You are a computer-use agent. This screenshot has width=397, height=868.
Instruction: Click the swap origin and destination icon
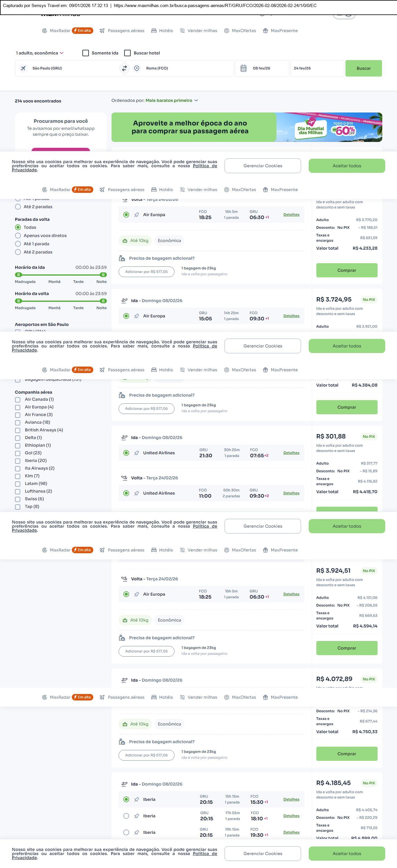click(124, 68)
